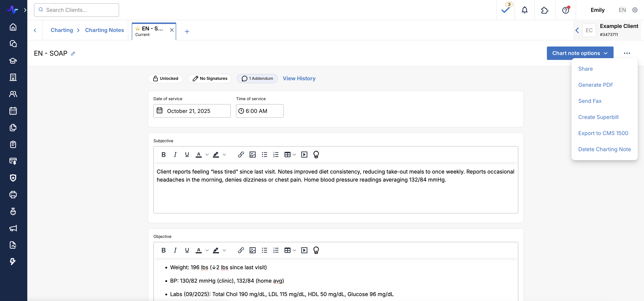Insert an image in the Objective editor
This screenshot has height=301, width=644.
(x=252, y=250)
